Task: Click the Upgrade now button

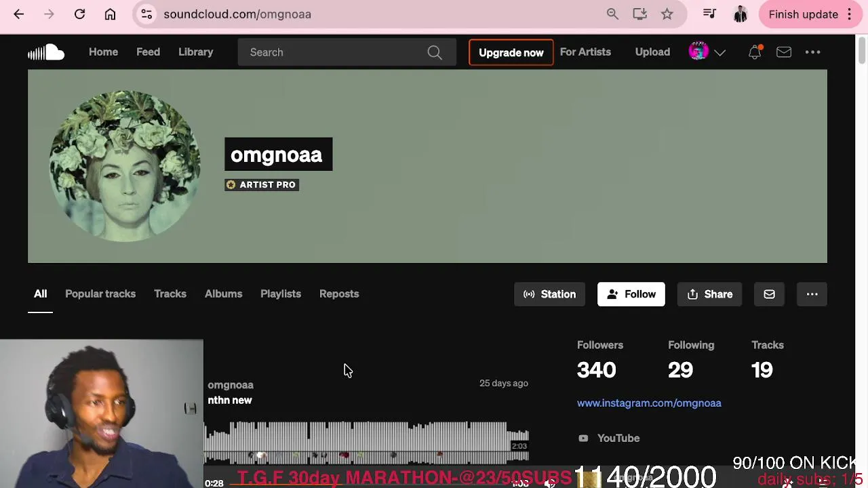Action: click(511, 52)
